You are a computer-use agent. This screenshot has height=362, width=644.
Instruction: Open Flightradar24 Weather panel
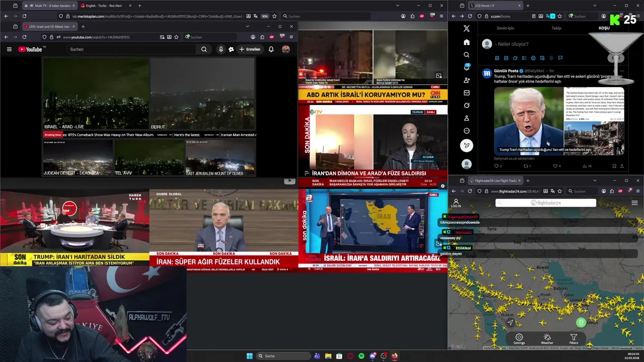547,339
